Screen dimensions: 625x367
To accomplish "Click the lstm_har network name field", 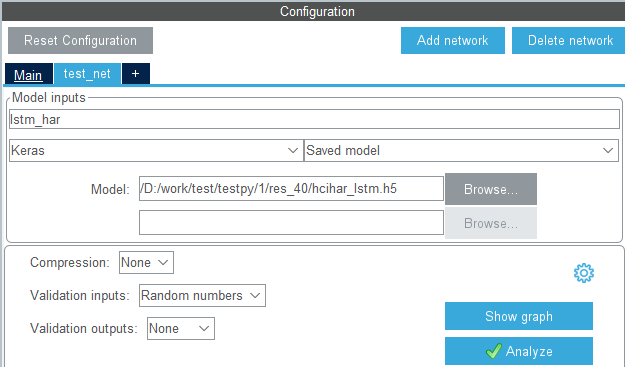I will click(x=314, y=119).
